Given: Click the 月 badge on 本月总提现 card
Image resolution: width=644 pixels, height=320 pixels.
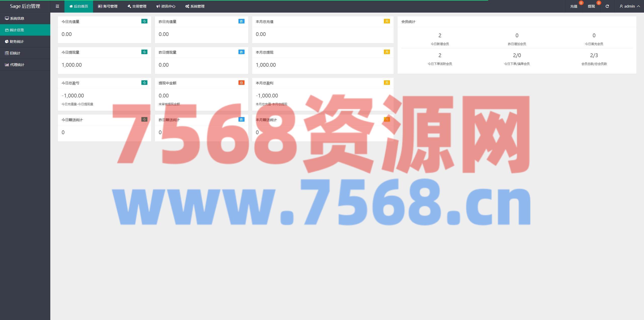Looking at the screenshot, I should pyautogui.click(x=387, y=52).
